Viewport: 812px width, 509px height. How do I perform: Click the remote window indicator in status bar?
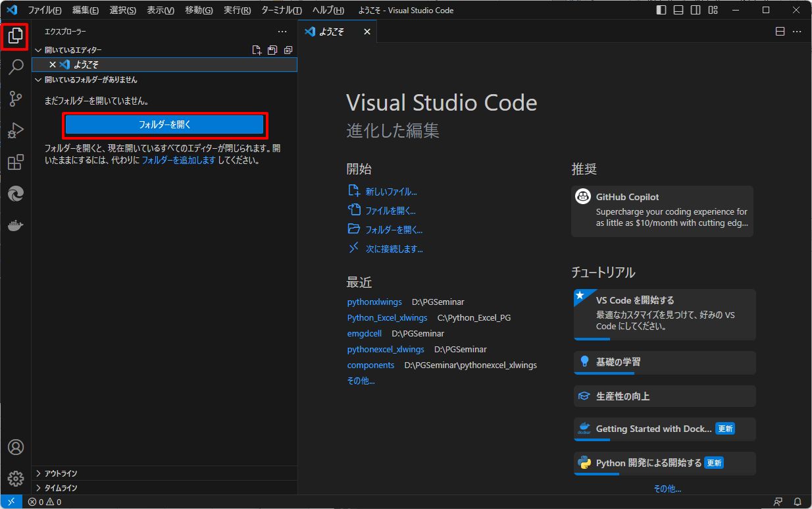click(11, 502)
